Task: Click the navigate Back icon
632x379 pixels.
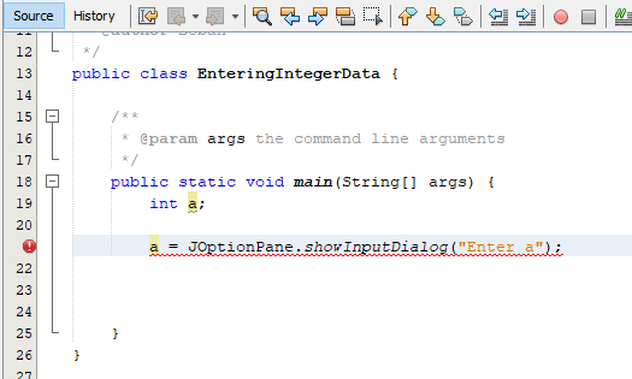Action: (x=176, y=17)
